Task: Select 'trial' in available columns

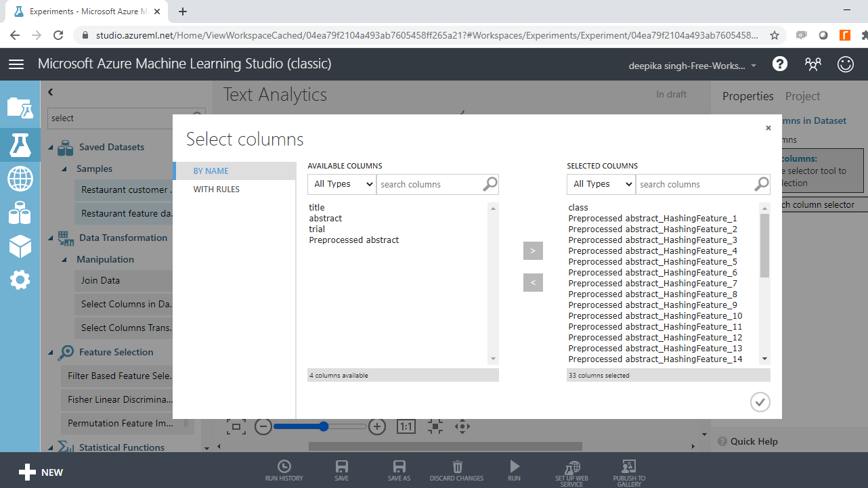Action: pyautogui.click(x=317, y=229)
